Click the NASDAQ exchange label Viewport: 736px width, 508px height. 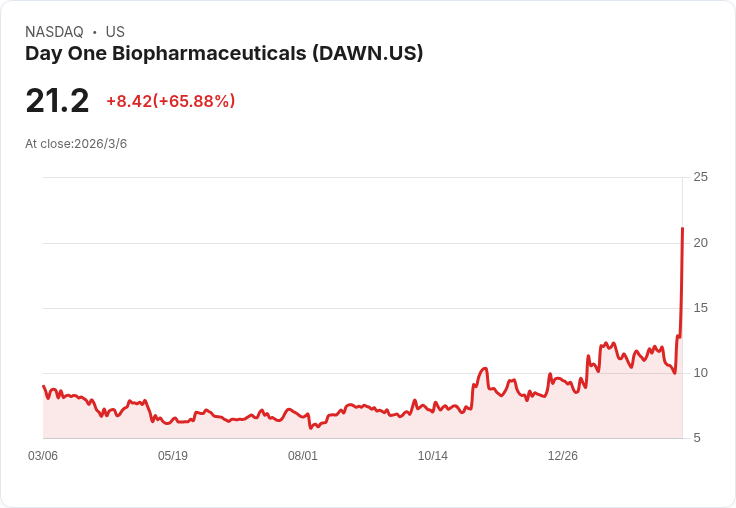coord(54,32)
